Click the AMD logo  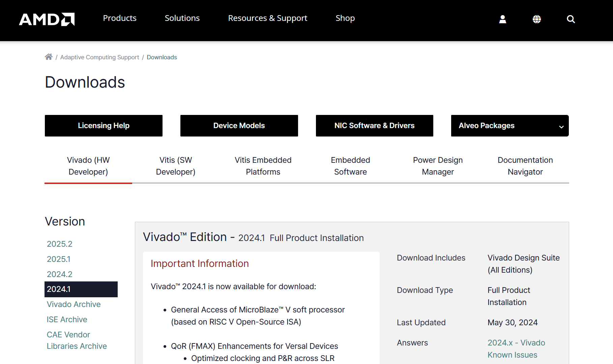47,19
